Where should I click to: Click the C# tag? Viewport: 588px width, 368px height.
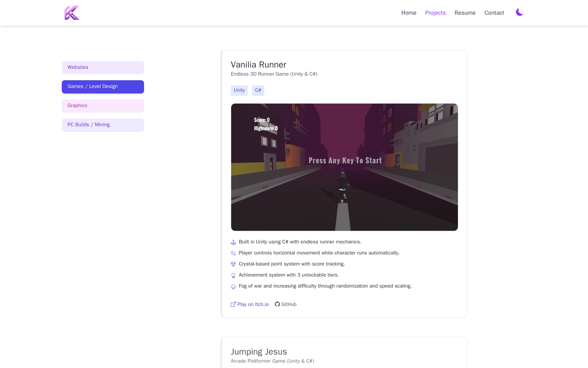click(258, 90)
